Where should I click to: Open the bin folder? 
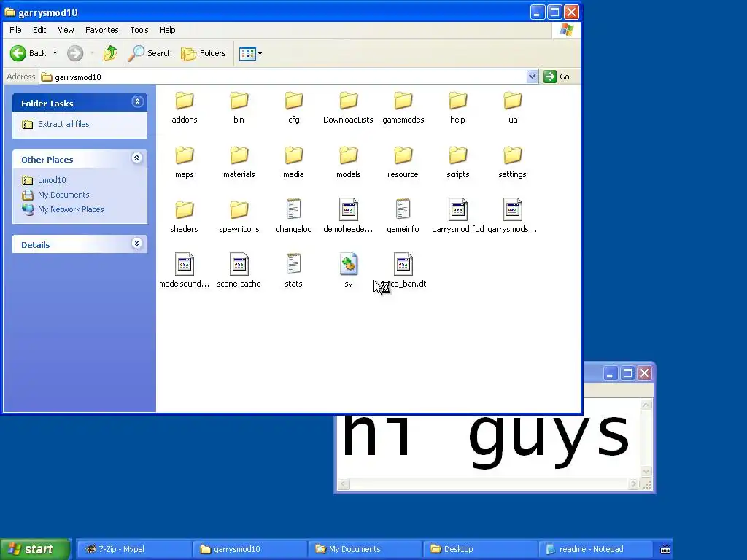coord(239,108)
